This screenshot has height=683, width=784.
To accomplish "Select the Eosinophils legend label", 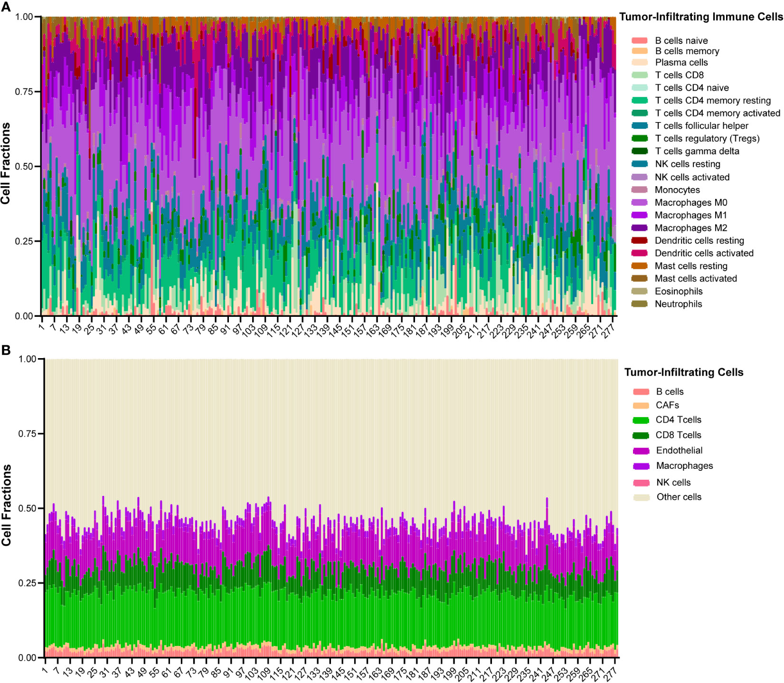I will [679, 291].
